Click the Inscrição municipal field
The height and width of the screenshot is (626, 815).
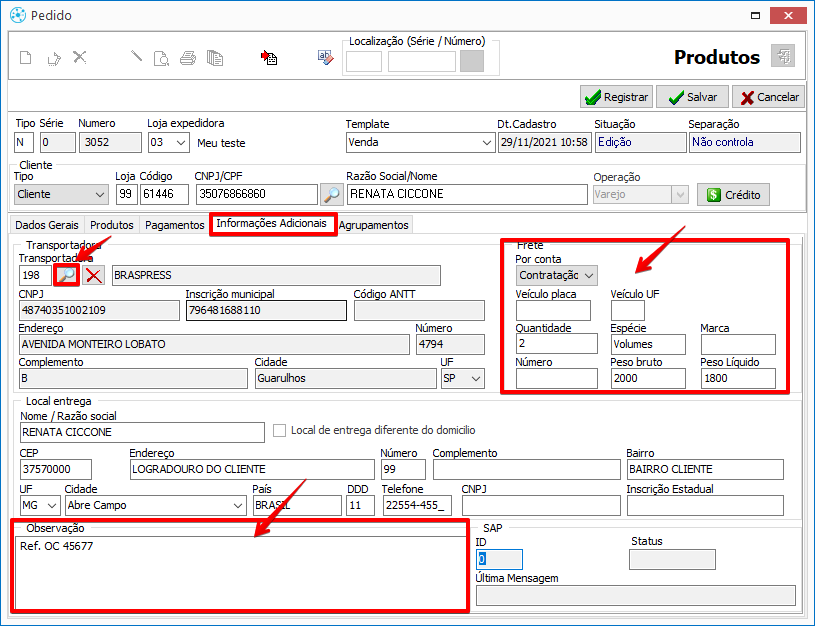266,310
